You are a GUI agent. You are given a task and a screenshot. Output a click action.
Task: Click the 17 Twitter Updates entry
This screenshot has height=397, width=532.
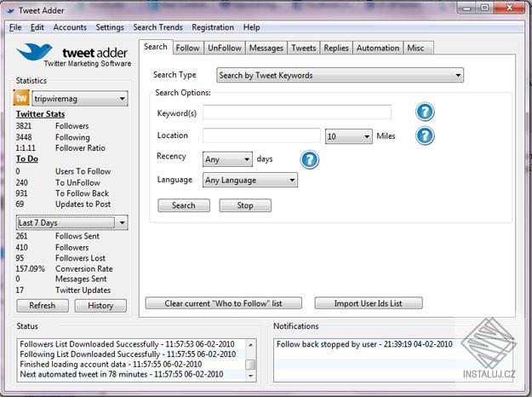pos(64,290)
